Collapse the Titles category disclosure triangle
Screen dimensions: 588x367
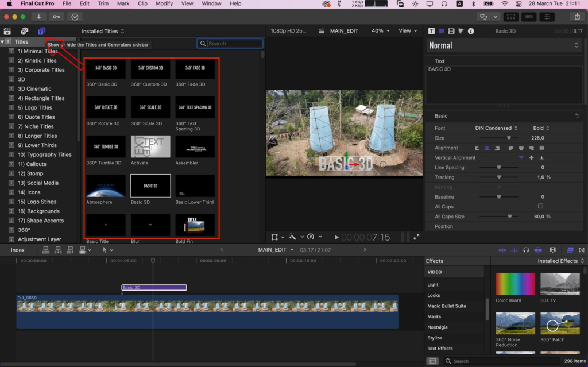point(3,42)
